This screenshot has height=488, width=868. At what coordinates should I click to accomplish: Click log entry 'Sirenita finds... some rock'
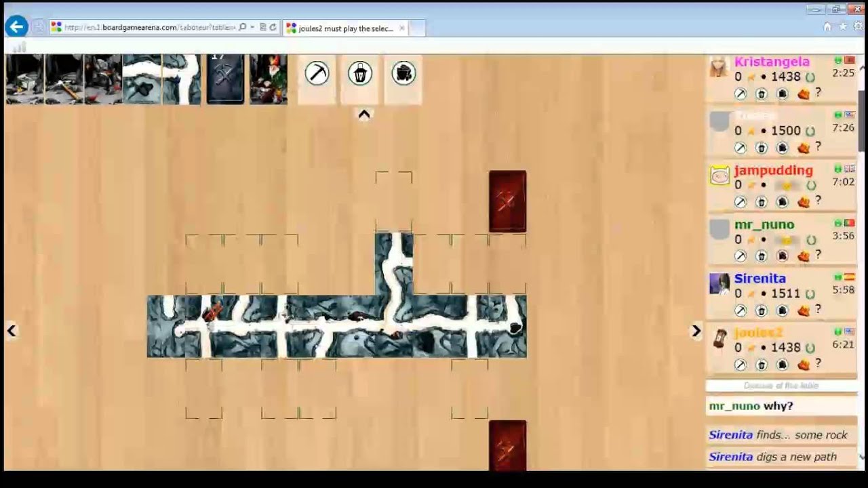point(778,435)
